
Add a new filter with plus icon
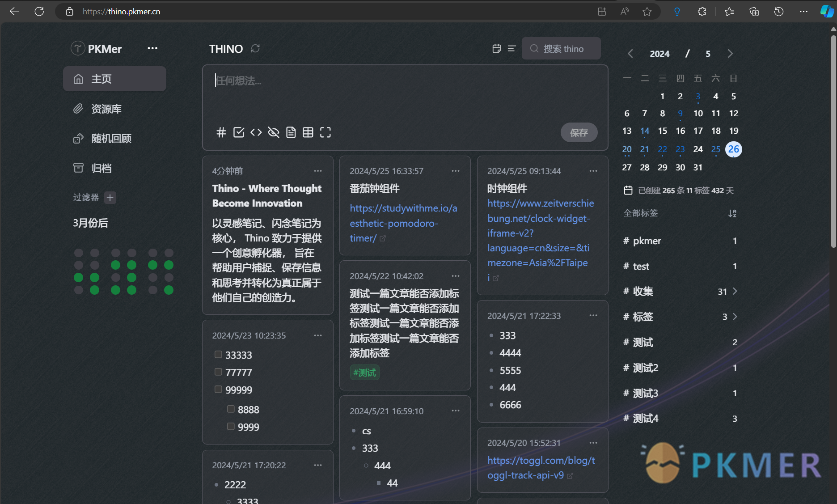(x=110, y=197)
